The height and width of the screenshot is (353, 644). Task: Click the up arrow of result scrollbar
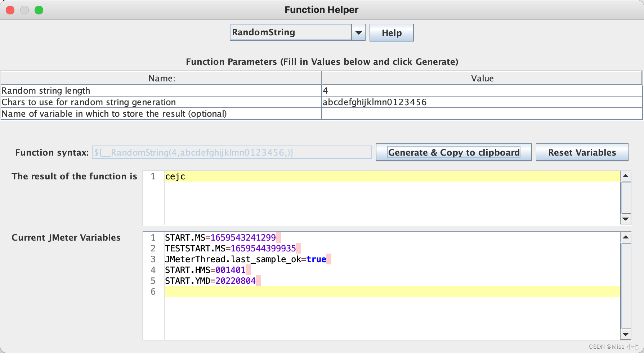pyautogui.click(x=626, y=176)
